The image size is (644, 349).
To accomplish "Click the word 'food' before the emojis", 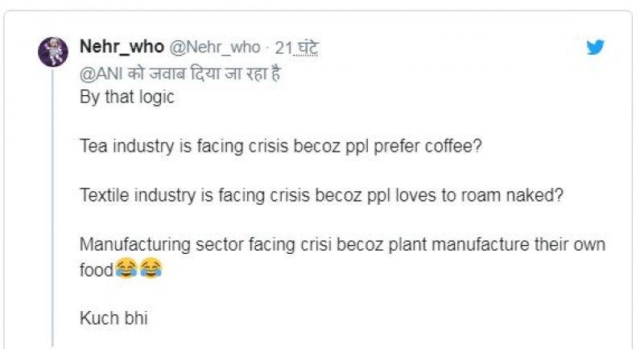I will click(x=96, y=270).
